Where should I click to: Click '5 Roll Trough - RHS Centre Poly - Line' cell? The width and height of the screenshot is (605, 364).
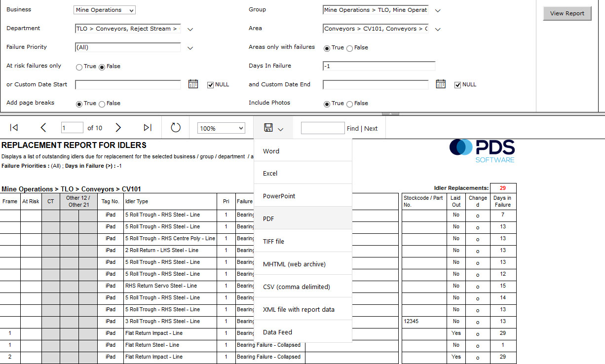point(170,238)
